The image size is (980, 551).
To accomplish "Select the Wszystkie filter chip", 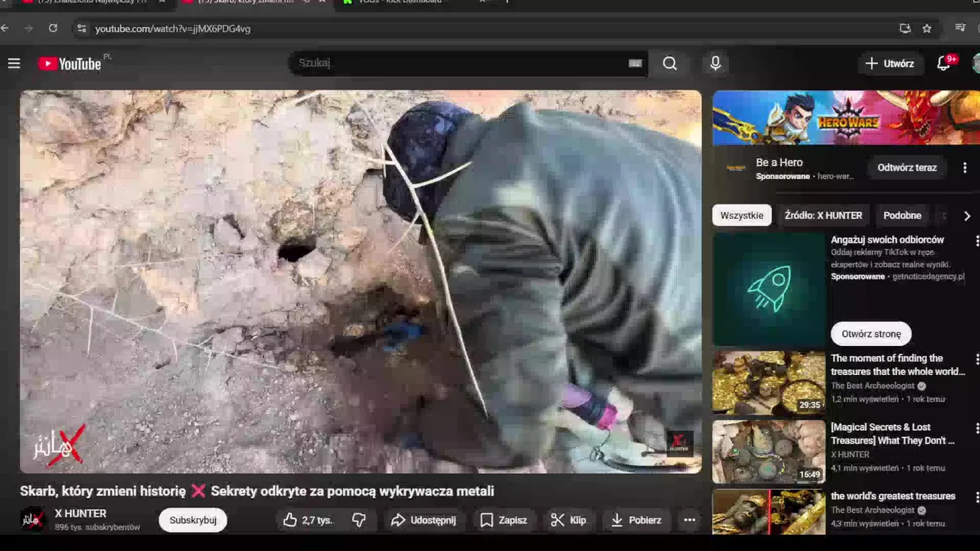I will [x=741, y=216].
